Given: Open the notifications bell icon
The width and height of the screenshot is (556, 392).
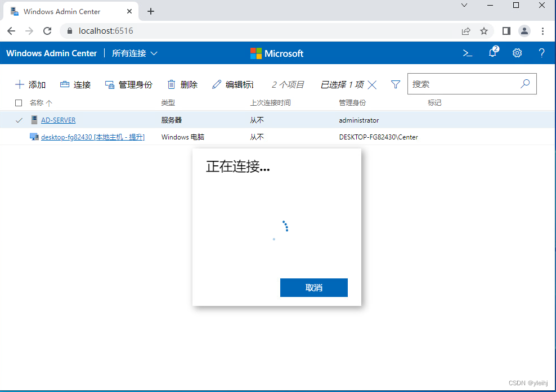Looking at the screenshot, I should [x=492, y=53].
